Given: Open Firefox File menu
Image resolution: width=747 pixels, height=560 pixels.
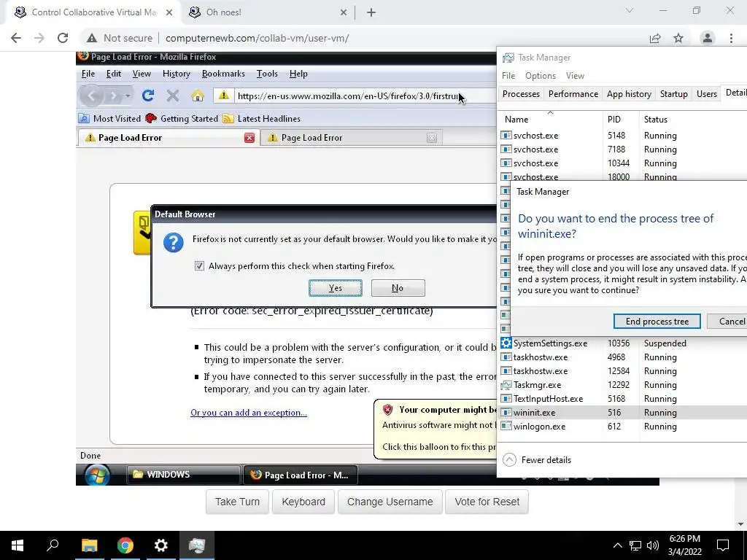Looking at the screenshot, I should [88, 74].
